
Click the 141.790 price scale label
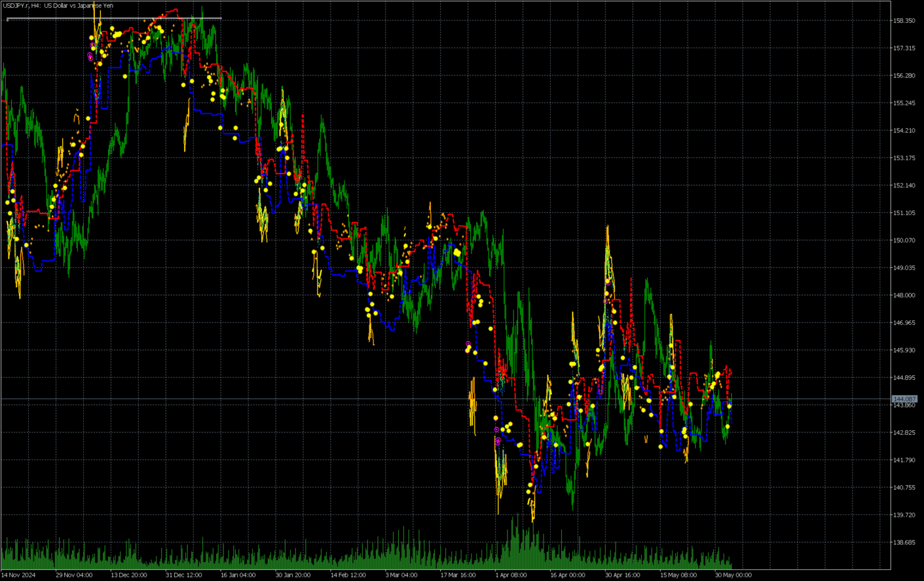tap(904, 460)
